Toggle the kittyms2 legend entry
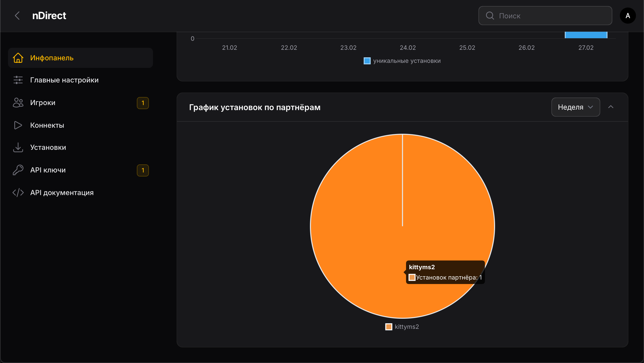Viewport: 644px width, 363px height. coord(402,327)
